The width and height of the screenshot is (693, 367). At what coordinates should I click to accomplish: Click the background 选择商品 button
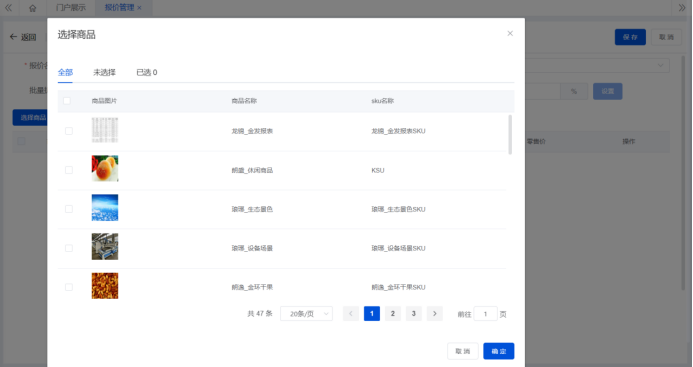30,118
